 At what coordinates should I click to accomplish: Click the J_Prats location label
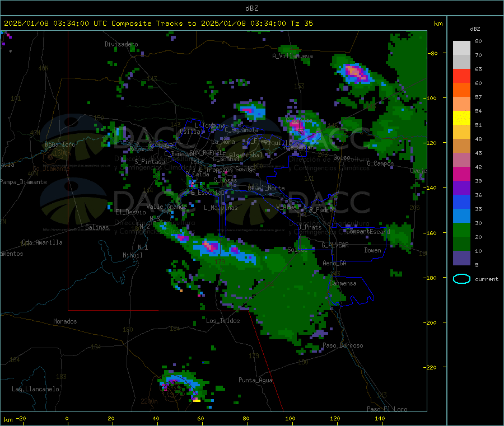tap(310, 227)
